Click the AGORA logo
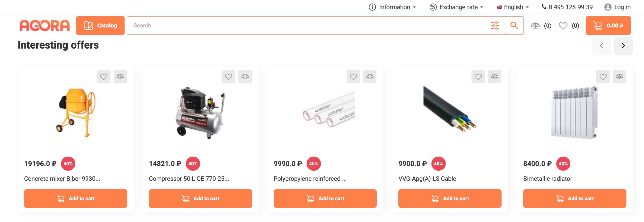The image size is (644, 222). (x=45, y=26)
